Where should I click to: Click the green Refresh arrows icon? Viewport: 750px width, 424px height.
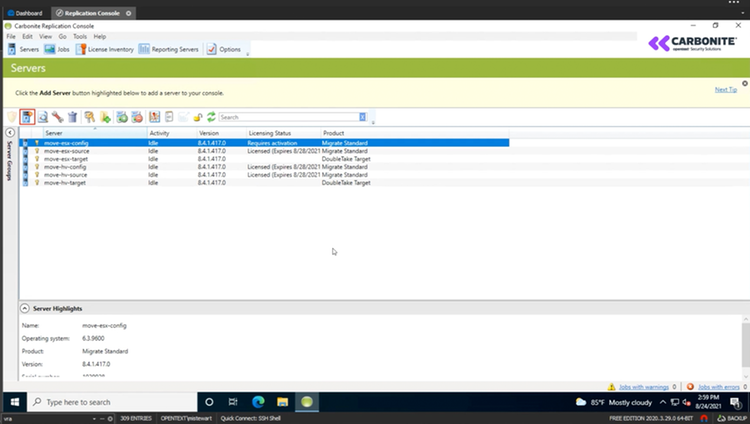(x=211, y=117)
